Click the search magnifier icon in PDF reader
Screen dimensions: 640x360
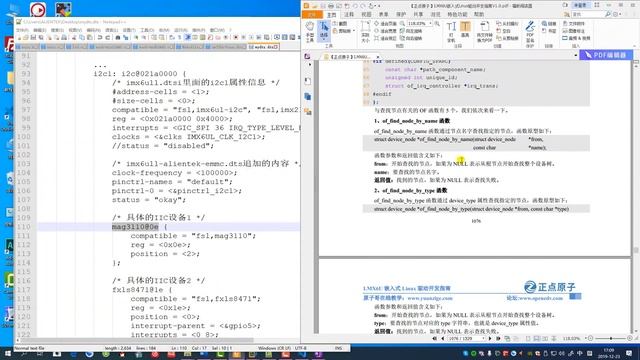point(608,14)
